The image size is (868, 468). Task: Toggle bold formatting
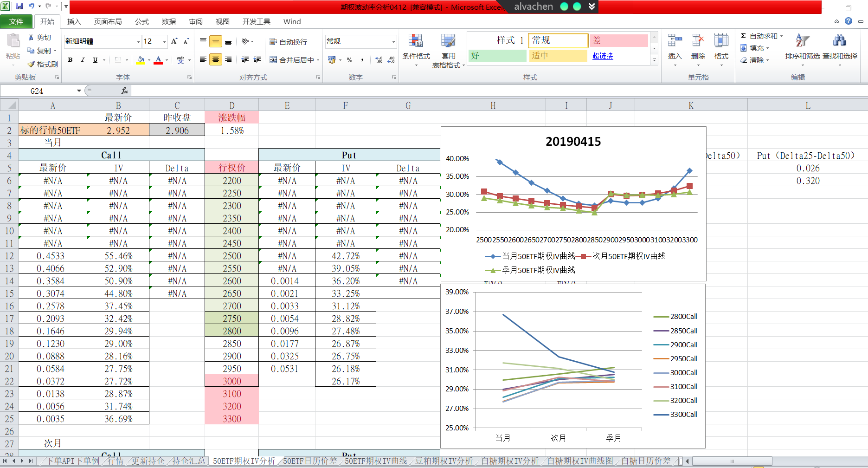coord(70,60)
